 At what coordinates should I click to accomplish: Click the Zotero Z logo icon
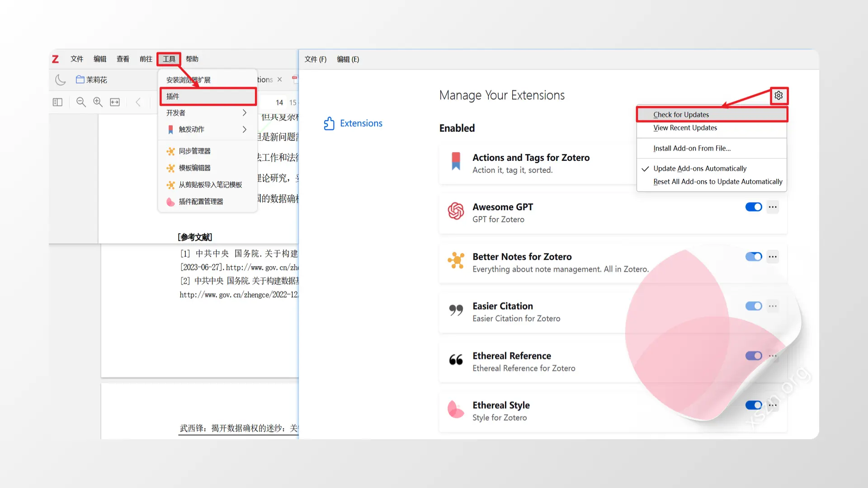pyautogui.click(x=55, y=59)
